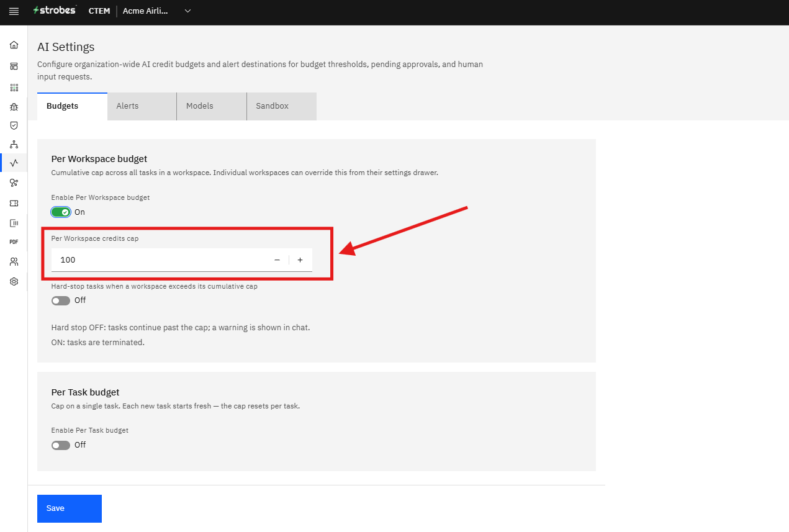Decrease credits cap with minus button
This screenshot has height=532, width=789.
click(277, 260)
